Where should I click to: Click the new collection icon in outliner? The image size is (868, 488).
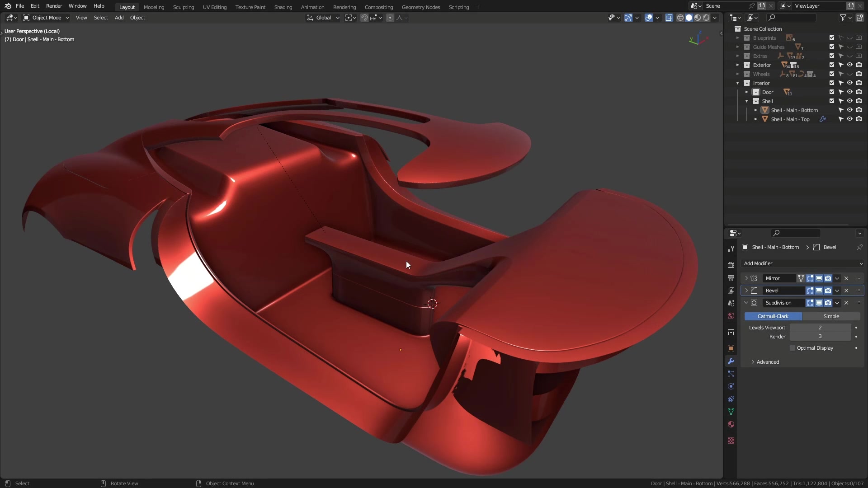point(860,18)
